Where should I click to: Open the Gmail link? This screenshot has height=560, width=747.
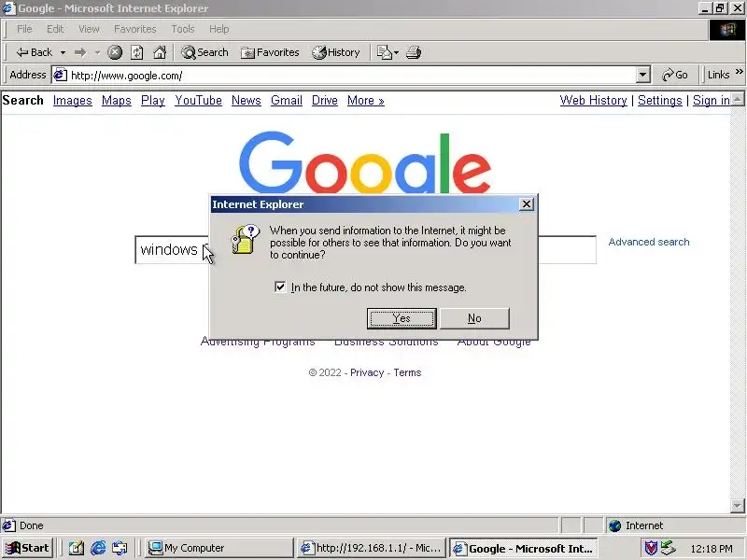coord(287,101)
